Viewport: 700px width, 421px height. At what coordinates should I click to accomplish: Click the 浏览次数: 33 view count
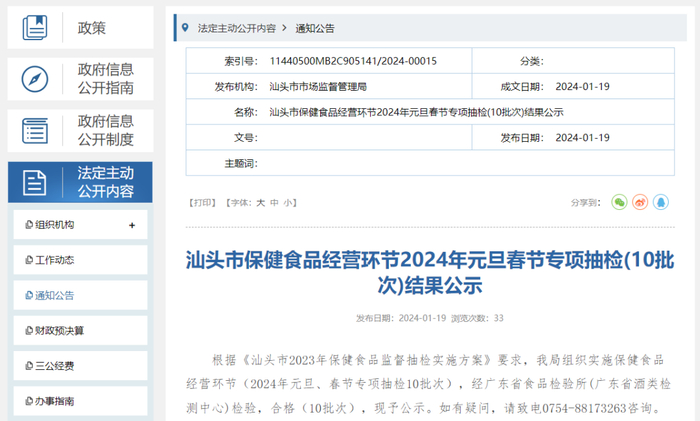click(477, 318)
